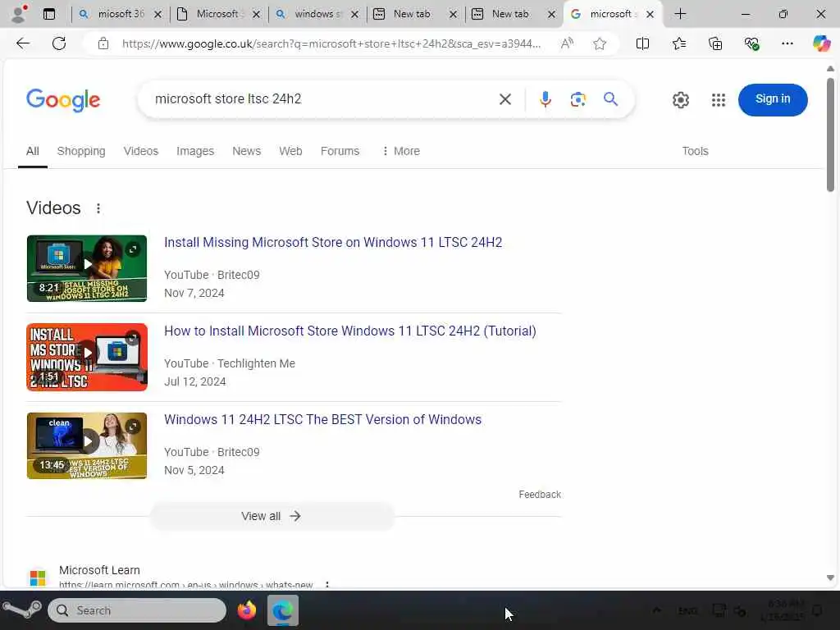
Task: Select the All results tab
Action: [x=33, y=151]
